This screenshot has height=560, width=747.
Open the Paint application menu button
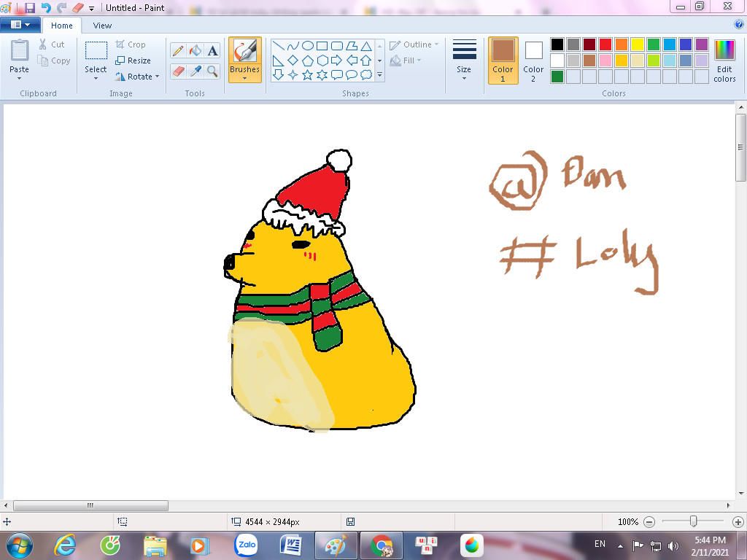(20, 24)
